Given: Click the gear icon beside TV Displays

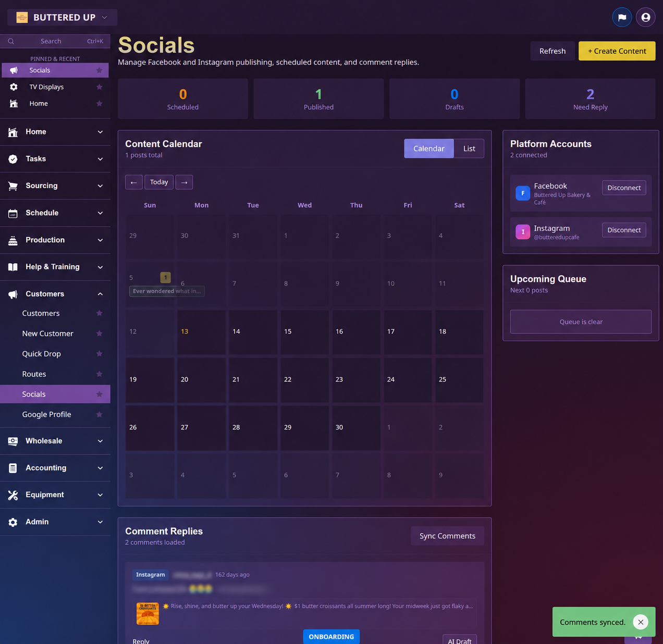Looking at the screenshot, I should pos(14,87).
